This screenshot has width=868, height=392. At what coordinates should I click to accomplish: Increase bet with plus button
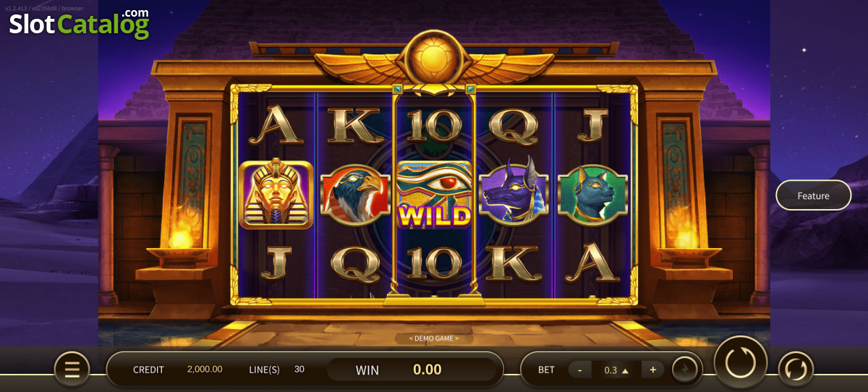pyautogui.click(x=652, y=370)
